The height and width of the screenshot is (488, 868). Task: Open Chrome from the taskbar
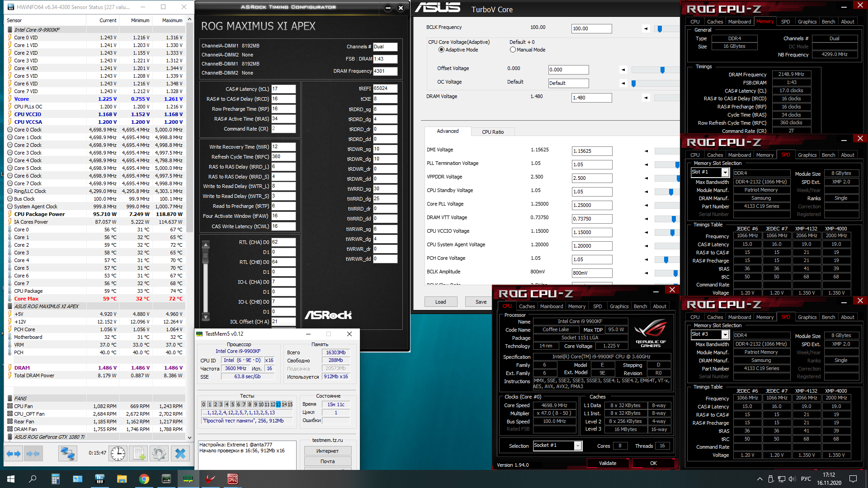(144, 479)
